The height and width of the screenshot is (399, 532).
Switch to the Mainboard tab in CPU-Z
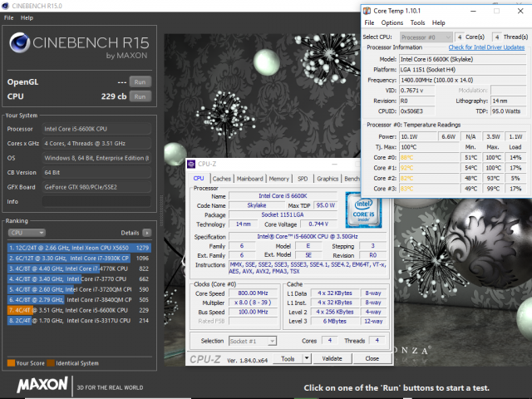(249, 178)
